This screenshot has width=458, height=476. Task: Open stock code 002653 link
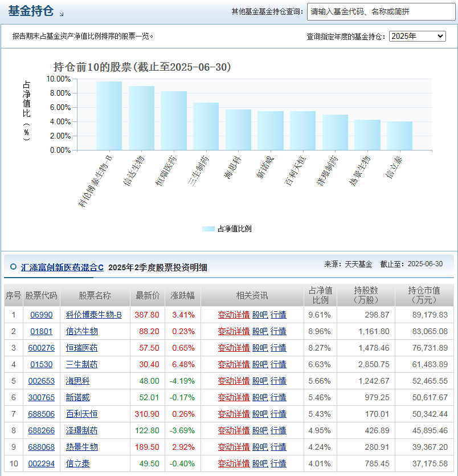pos(41,381)
